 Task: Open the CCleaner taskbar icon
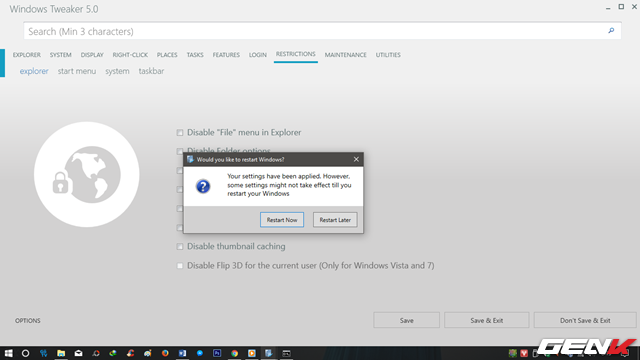tap(130, 353)
